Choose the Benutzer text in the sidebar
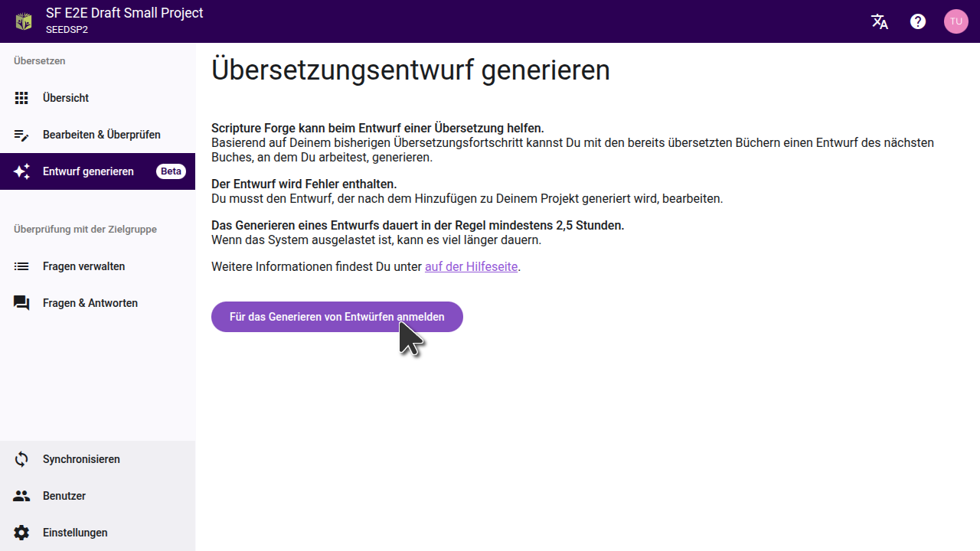The width and height of the screenshot is (980, 551). [64, 496]
